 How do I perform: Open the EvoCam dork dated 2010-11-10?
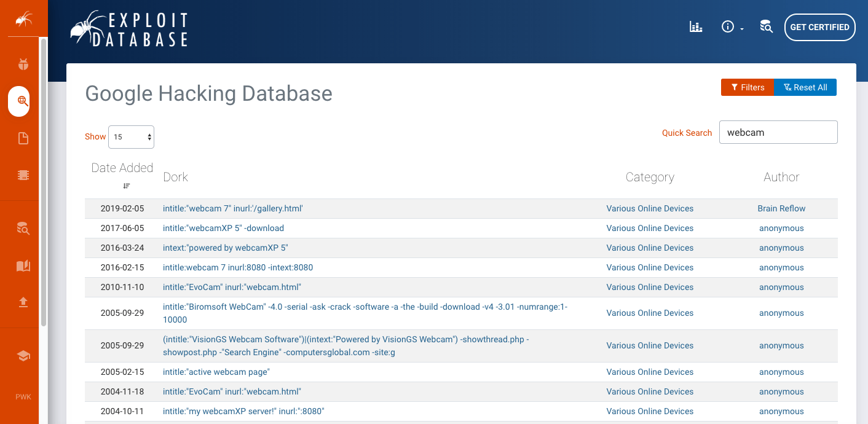(x=232, y=287)
